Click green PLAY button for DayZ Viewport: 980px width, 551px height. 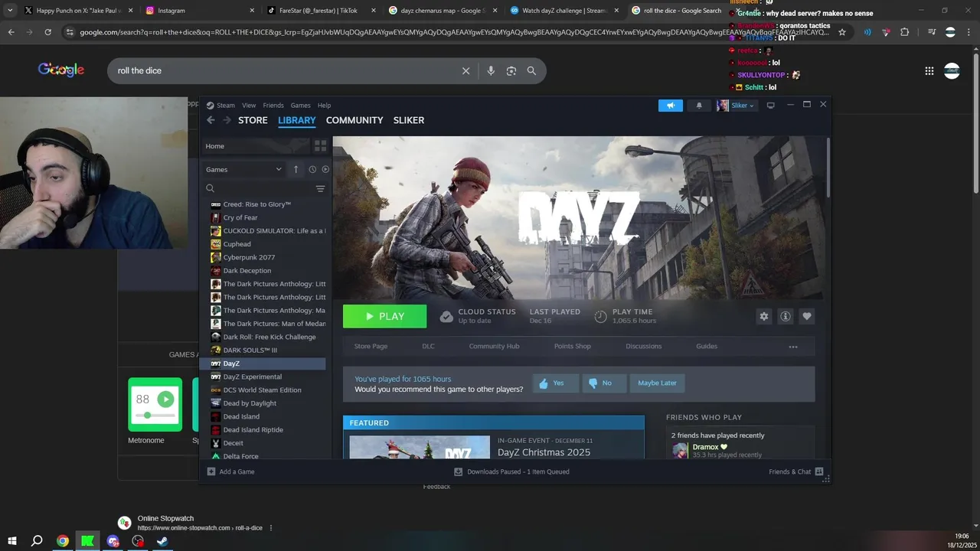384,316
